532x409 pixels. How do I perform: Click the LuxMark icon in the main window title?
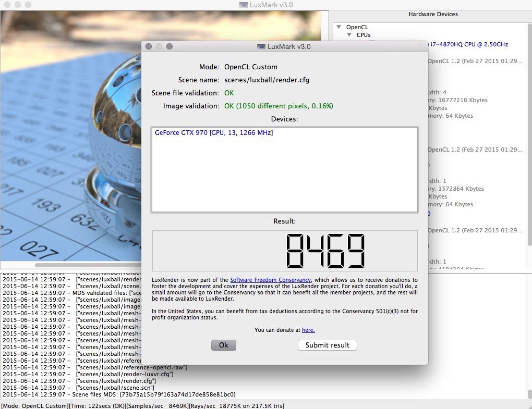(243, 5)
